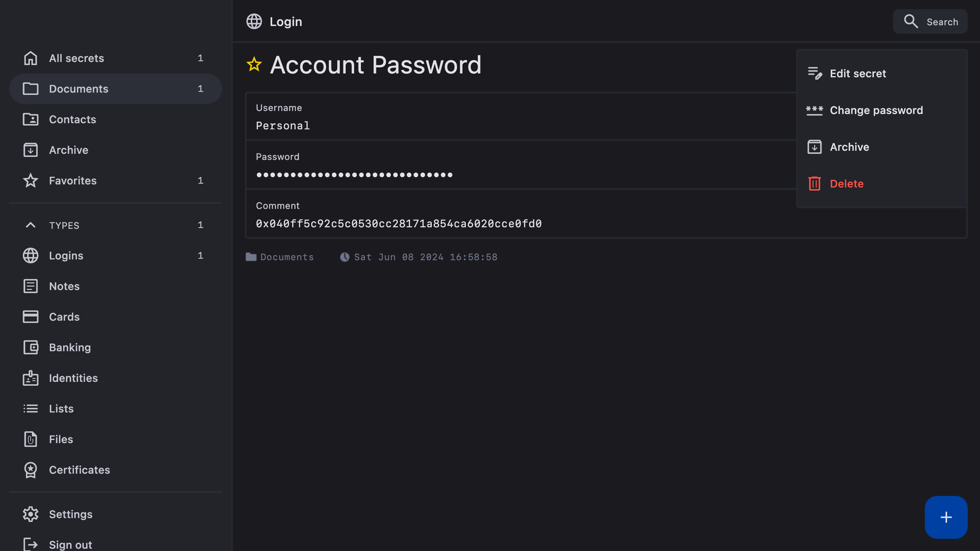This screenshot has width=980, height=551.
Task: Open the Search box
Action: pos(930,22)
